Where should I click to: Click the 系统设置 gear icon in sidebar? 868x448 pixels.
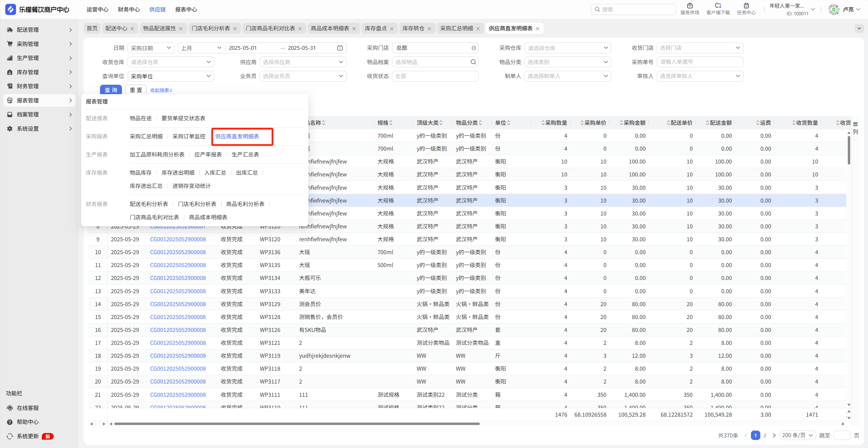10,129
